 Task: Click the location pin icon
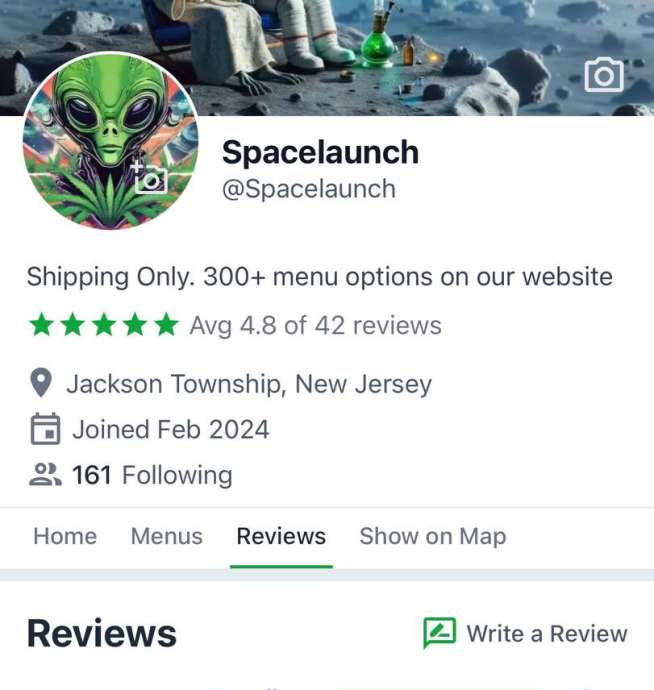(x=41, y=382)
